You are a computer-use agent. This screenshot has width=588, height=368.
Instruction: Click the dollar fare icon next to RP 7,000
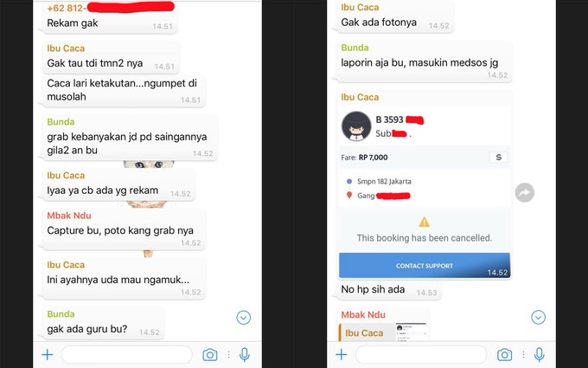(x=498, y=158)
